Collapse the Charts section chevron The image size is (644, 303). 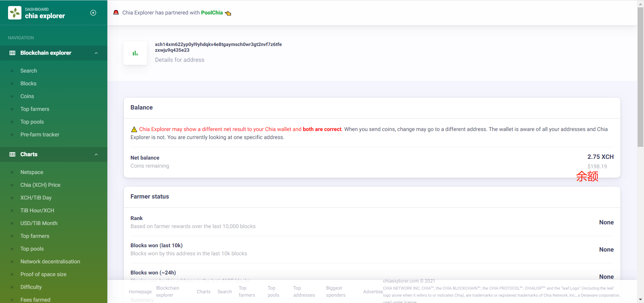(96, 155)
